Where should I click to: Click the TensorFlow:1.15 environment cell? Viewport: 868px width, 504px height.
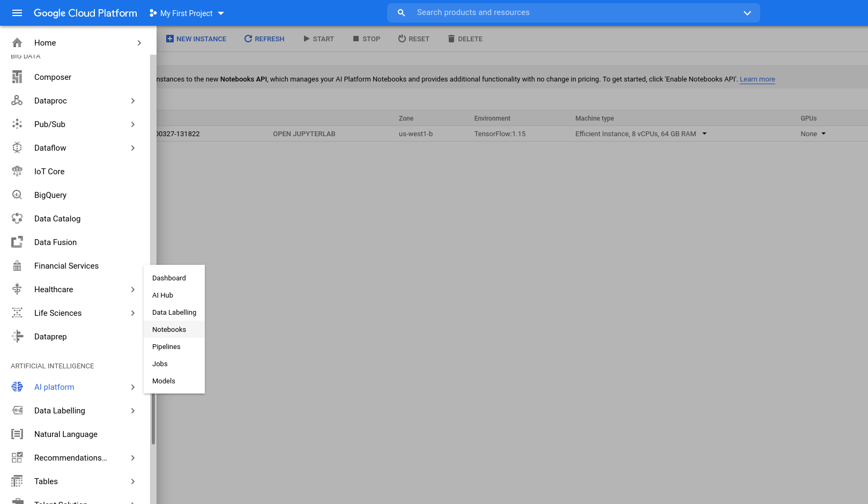point(500,134)
